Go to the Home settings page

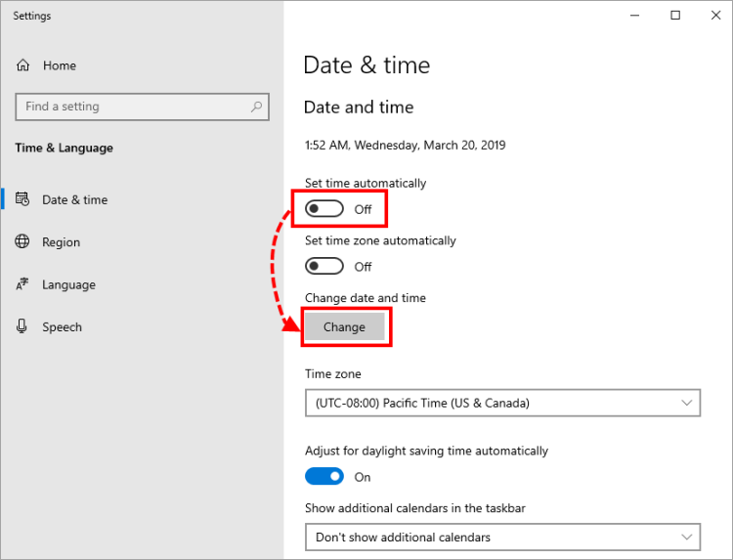[x=60, y=65]
